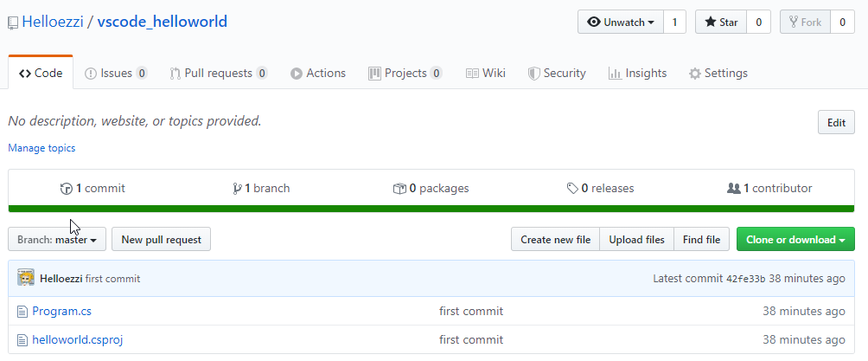Open the repository Settings tab
This screenshot has height=361, width=868.
[x=718, y=74]
